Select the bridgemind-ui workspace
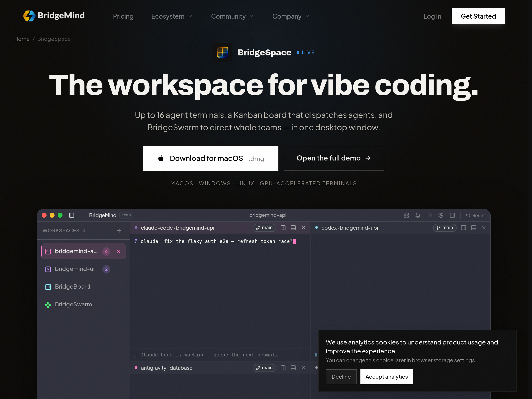This screenshot has height=399, width=532. click(83, 269)
